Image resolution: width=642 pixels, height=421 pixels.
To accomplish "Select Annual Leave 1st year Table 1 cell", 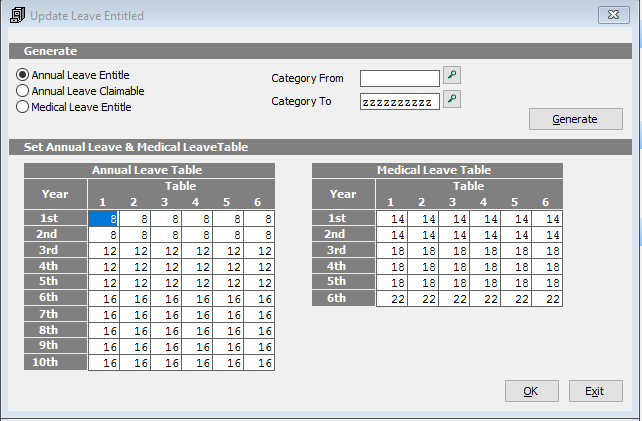I will [104, 219].
